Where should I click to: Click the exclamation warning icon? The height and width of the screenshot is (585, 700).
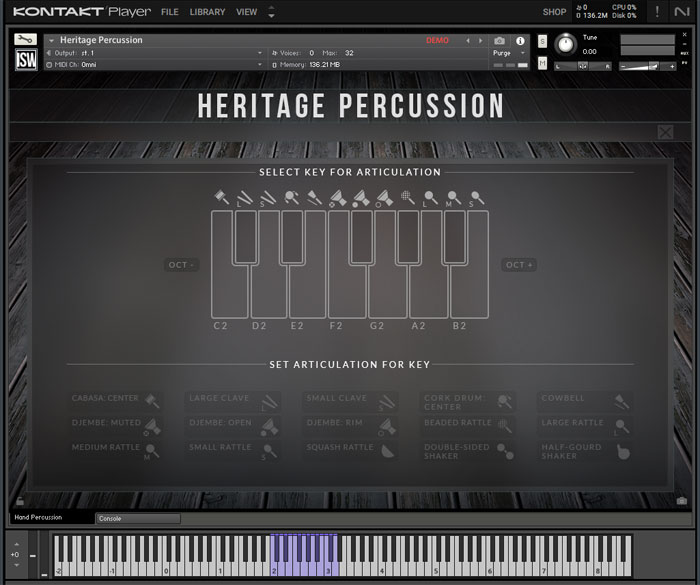point(657,12)
